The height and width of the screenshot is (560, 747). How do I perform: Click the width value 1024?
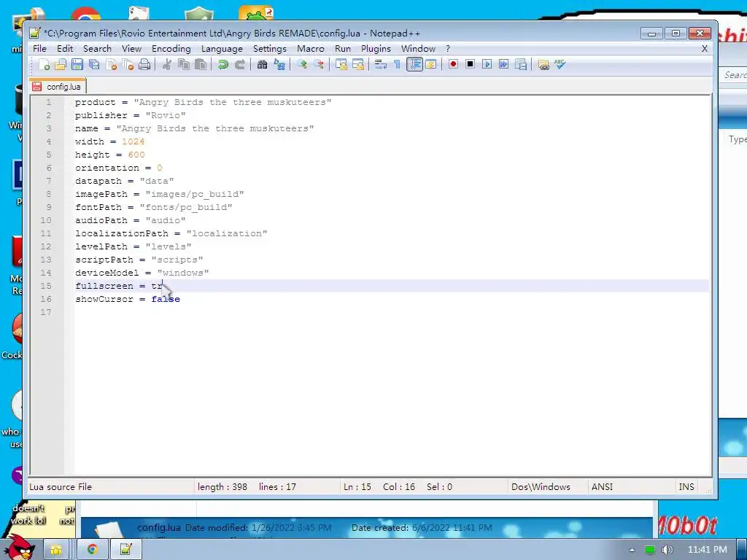coord(133,141)
